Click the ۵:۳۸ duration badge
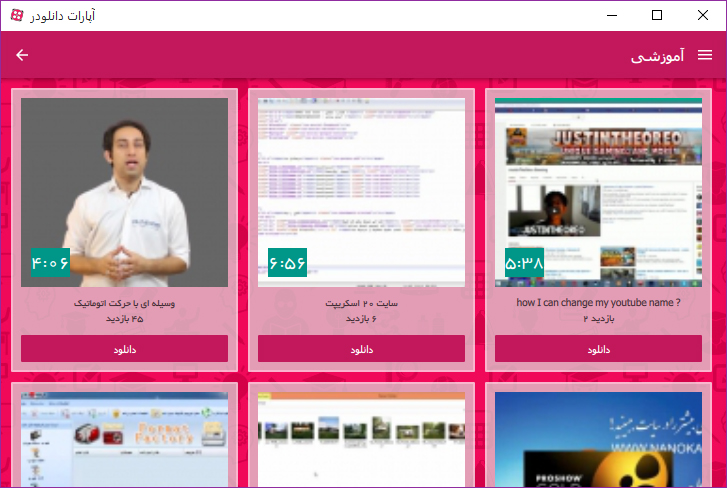The height and width of the screenshot is (488, 727). tap(524, 263)
